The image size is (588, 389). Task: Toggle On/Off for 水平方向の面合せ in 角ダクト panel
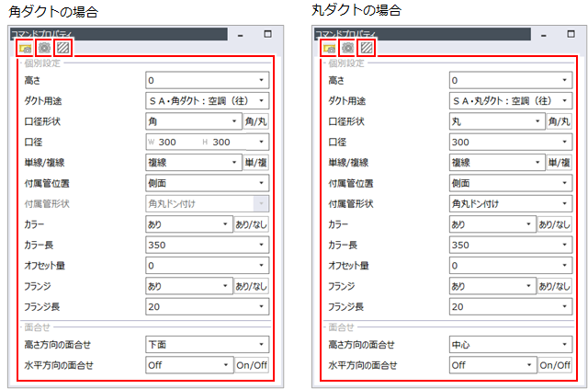(252, 364)
